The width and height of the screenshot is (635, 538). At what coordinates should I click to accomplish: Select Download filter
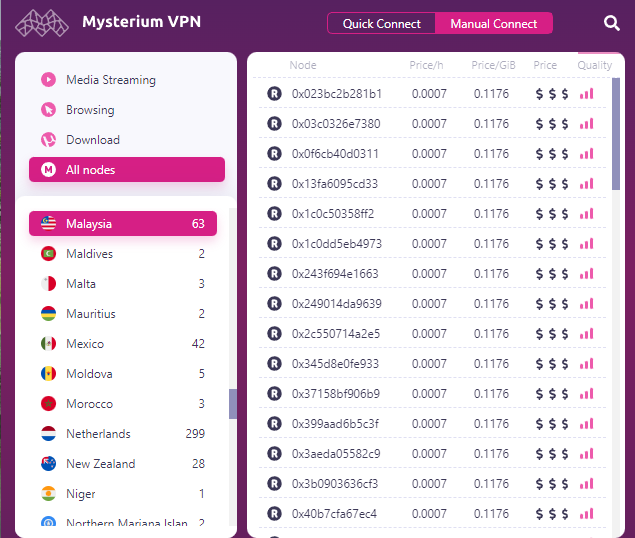tap(127, 140)
